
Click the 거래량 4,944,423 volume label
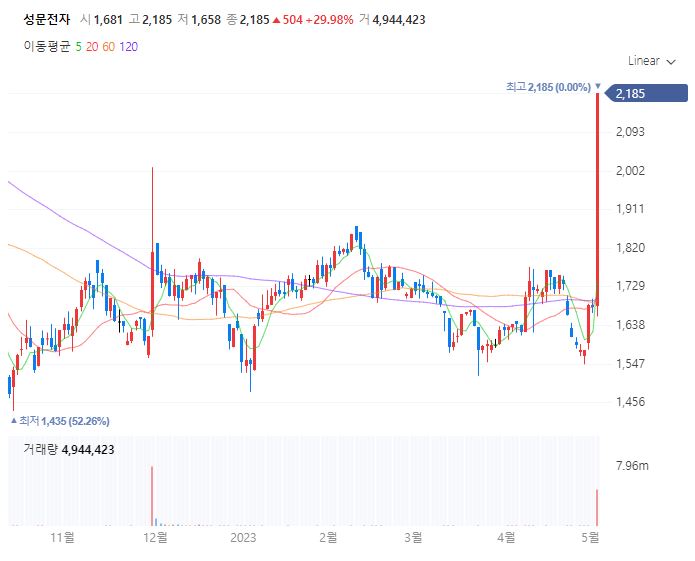[x=69, y=450]
